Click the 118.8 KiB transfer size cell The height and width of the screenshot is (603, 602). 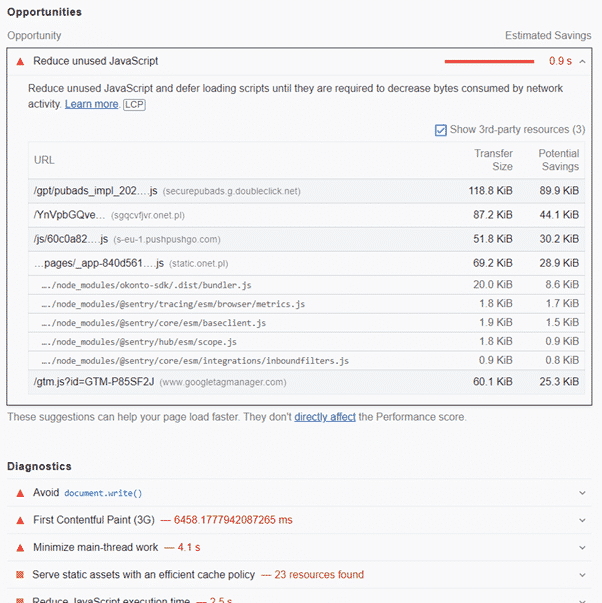[490, 191]
